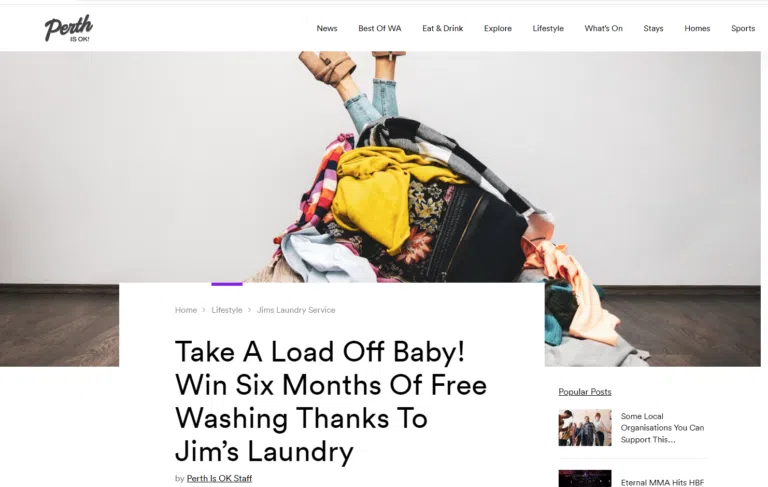Image resolution: width=768 pixels, height=487 pixels.
Task: Open the Best Of WA menu
Action: point(380,28)
